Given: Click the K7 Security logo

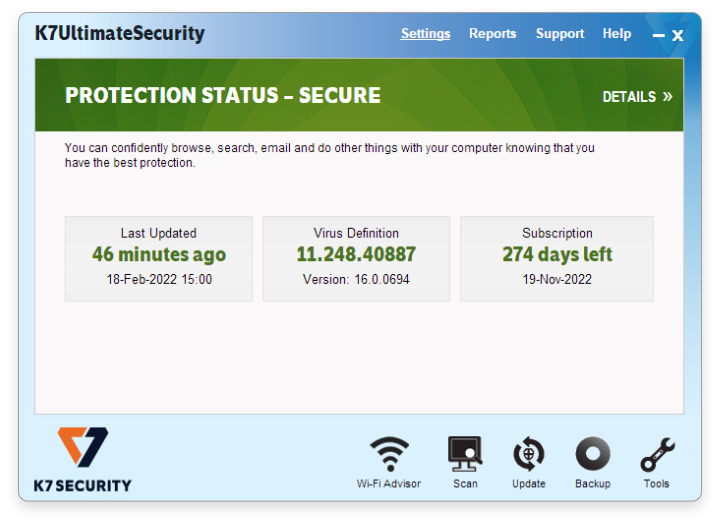Looking at the screenshot, I should tap(83, 459).
